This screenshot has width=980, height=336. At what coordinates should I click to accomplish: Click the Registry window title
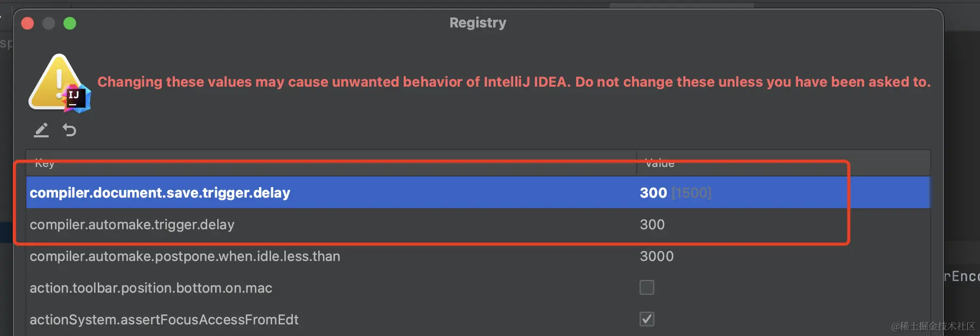[x=477, y=23]
